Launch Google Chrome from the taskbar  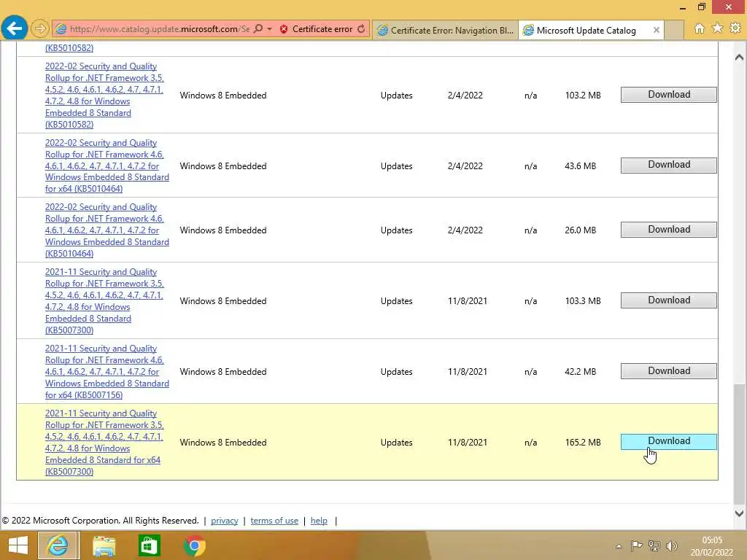tap(194, 545)
